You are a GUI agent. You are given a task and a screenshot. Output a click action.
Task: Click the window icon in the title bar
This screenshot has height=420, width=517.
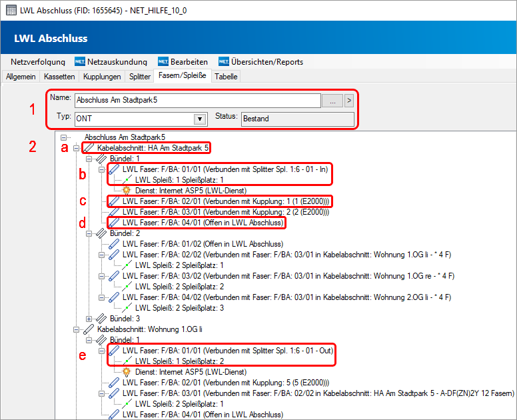pyautogui.click(x=10, y=9)
